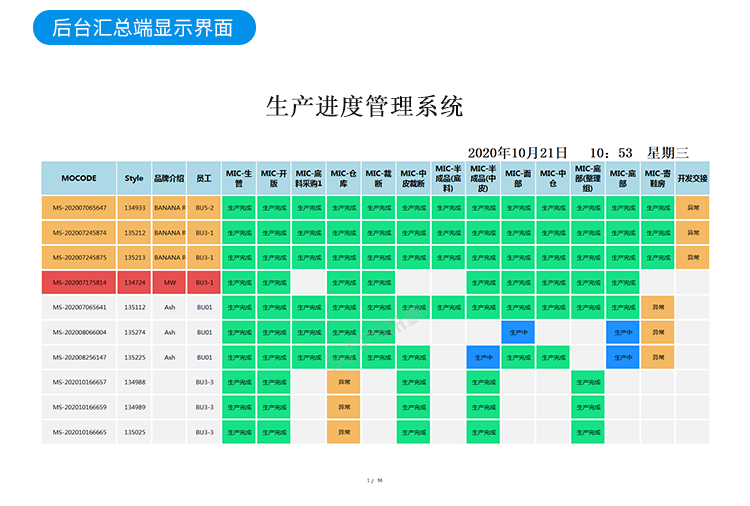Click blue 生产中 cell under MIC-面部 column
This screenshot has width=750, height=506.
pos(518,332)
